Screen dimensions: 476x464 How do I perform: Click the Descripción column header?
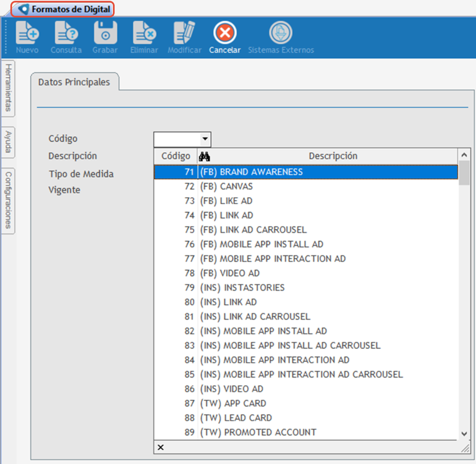point(333,156)
